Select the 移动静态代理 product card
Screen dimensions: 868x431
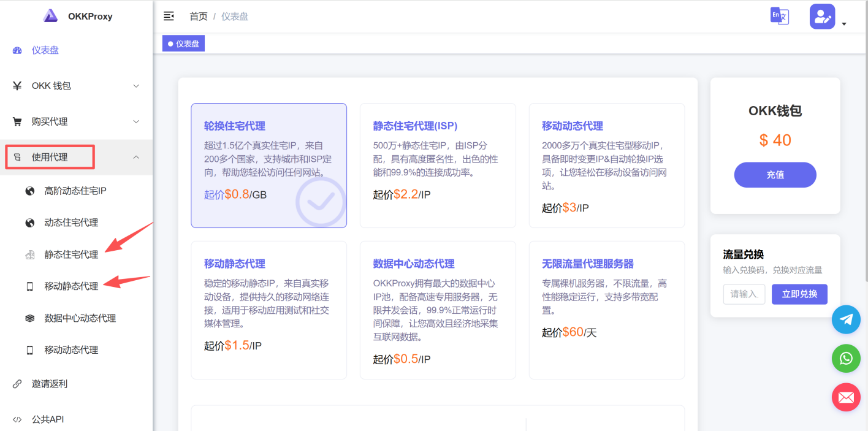tap(268, 310)
